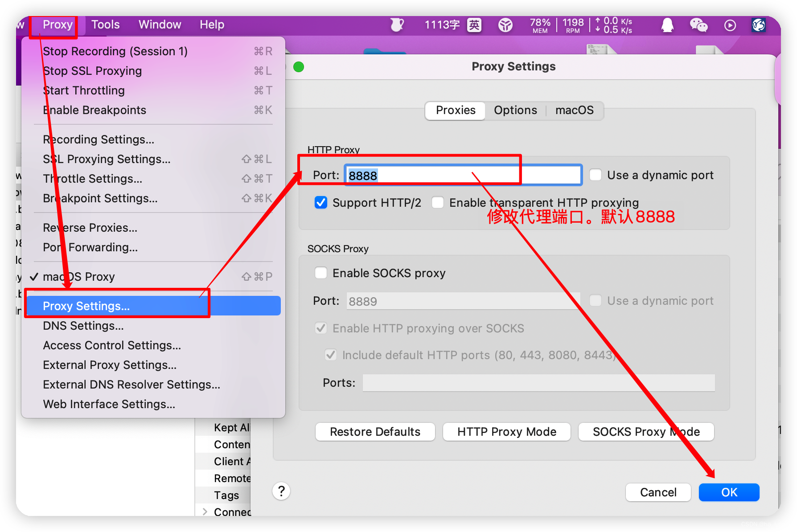797x532 pixels.
Task: Toggle the macOS Proxy menu item
Action: (153, 277)
